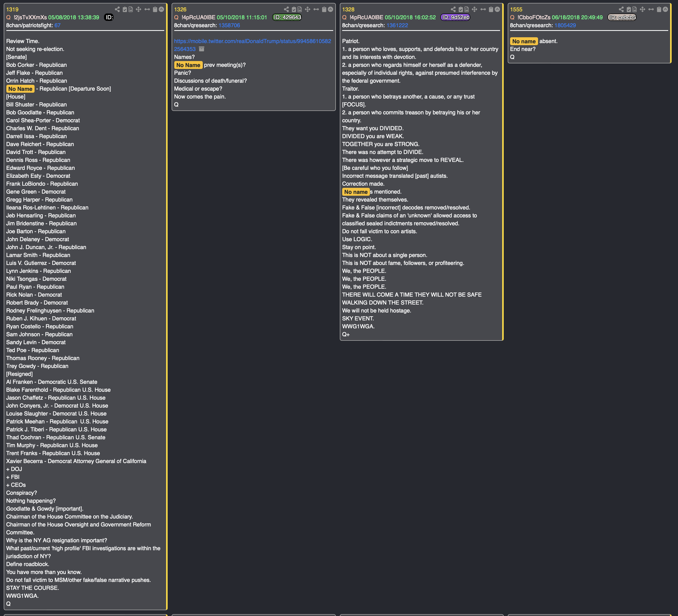Click the text 'End near?'
This screenshot has width=678, height=616.
click(x=523, y=49)
